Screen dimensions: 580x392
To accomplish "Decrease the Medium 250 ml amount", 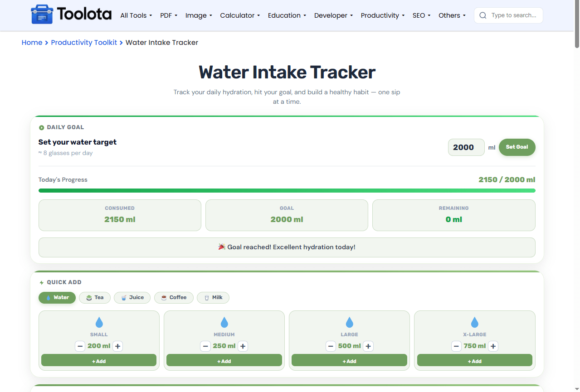I will click(205, 346).
